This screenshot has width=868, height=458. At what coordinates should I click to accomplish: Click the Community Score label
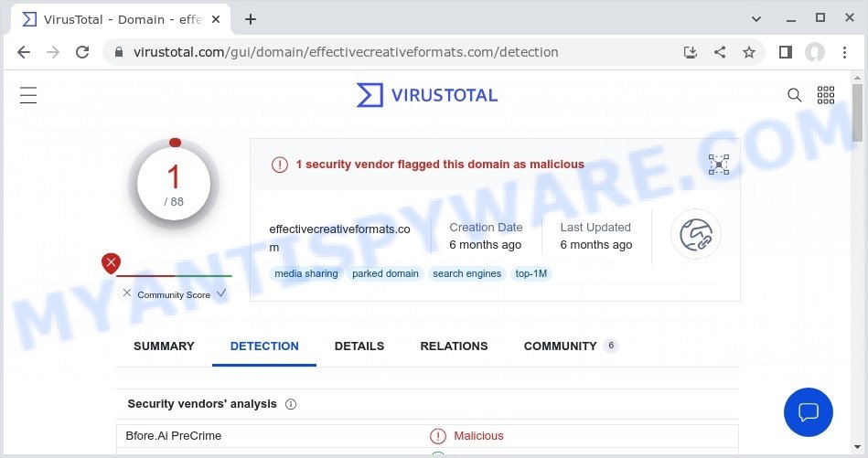174,295
